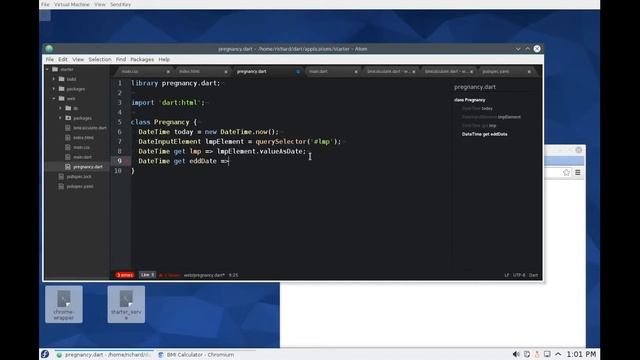Open main.dart in the tree view
640x360 pixels.
coord(82,157)
